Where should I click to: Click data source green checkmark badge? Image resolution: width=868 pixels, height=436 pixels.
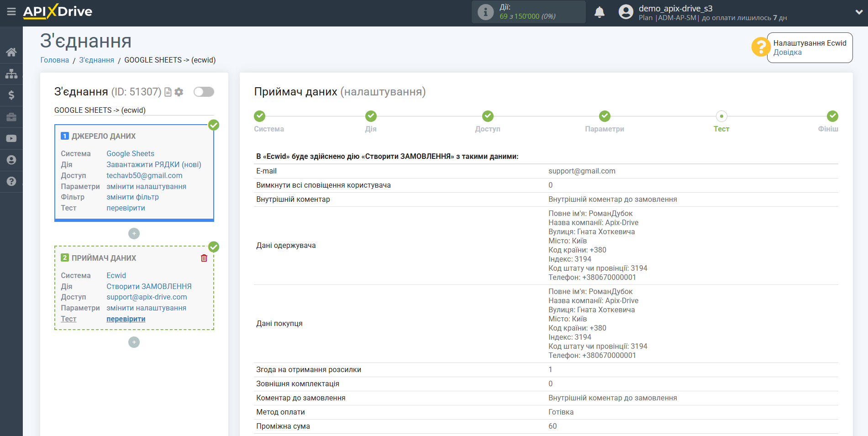click(x=214, y=125)
